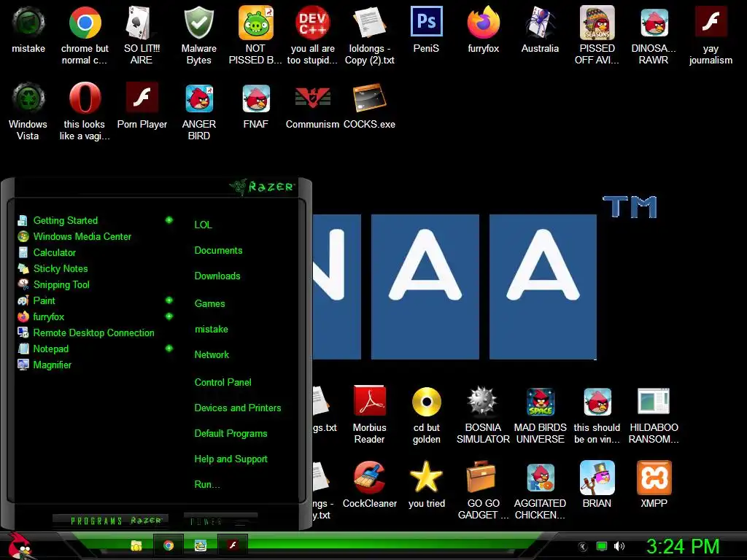747x560 pixels.
Task: Open the HILDABOO RANSOM... window icon
Action: (654, 401)
